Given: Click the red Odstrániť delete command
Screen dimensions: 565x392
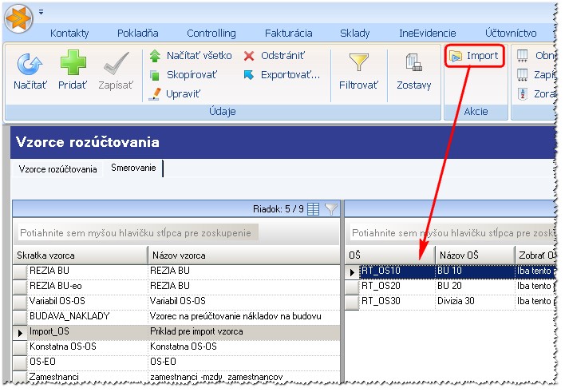Looking at the screenshot, I should [275, 56].
